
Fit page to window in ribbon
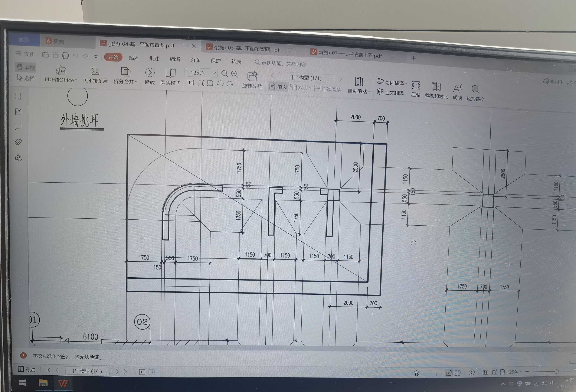[200, 83]
